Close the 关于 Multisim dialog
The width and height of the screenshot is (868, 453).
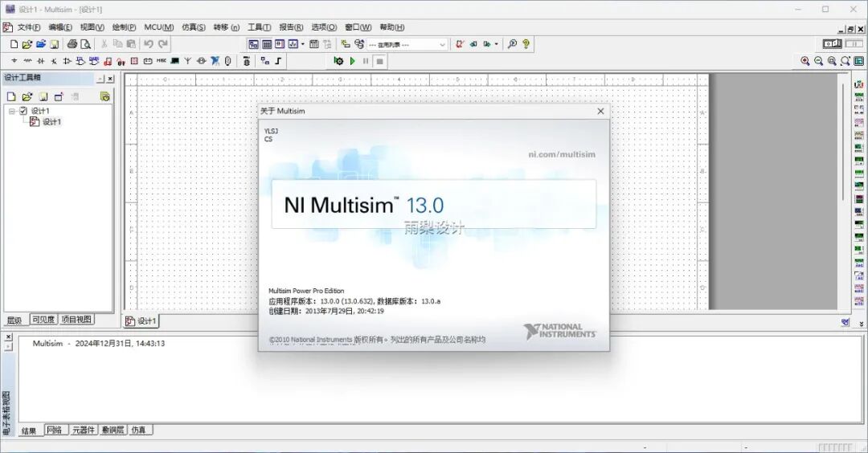pyautogui.click(x=600, y=111)
